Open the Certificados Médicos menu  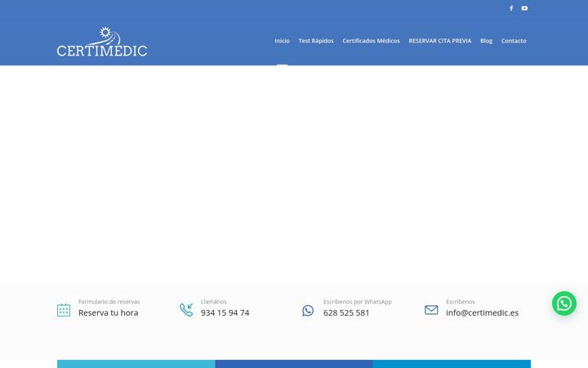coord(371,41)
